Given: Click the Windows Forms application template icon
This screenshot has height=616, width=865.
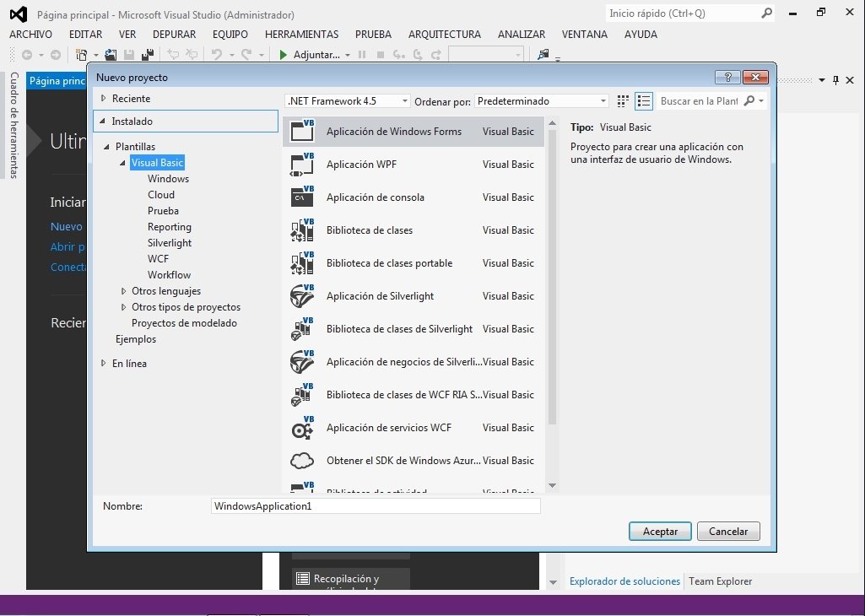Looking at the screenshot, I should (x=302, y=132).
